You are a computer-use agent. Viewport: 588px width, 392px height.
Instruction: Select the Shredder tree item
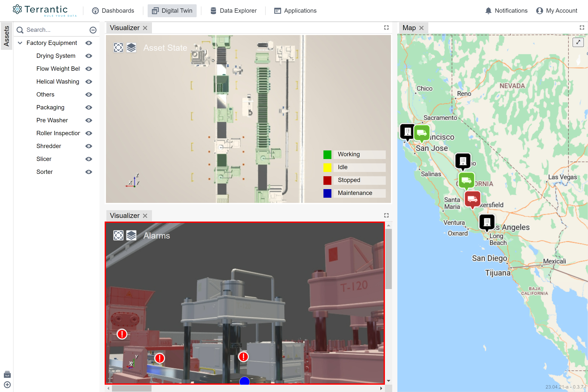[49, 146]
